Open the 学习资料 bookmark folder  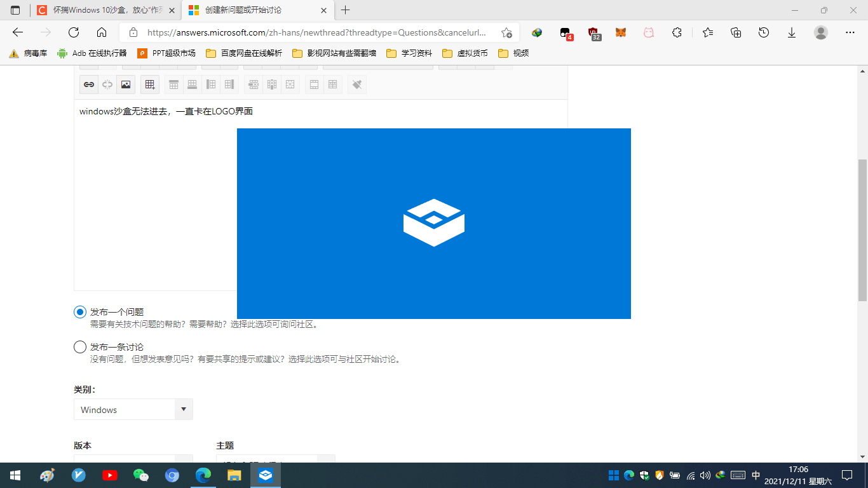coord(409,53)
